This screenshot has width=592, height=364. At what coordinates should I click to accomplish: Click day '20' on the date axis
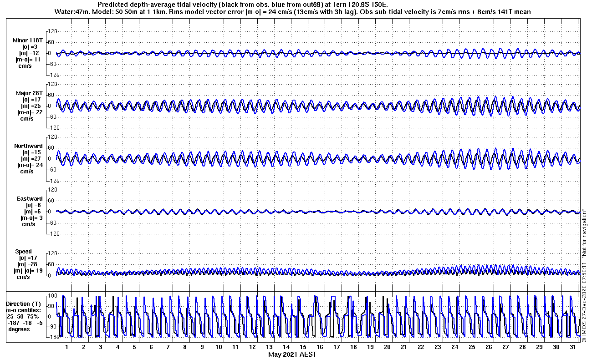[x=387, y=347]
